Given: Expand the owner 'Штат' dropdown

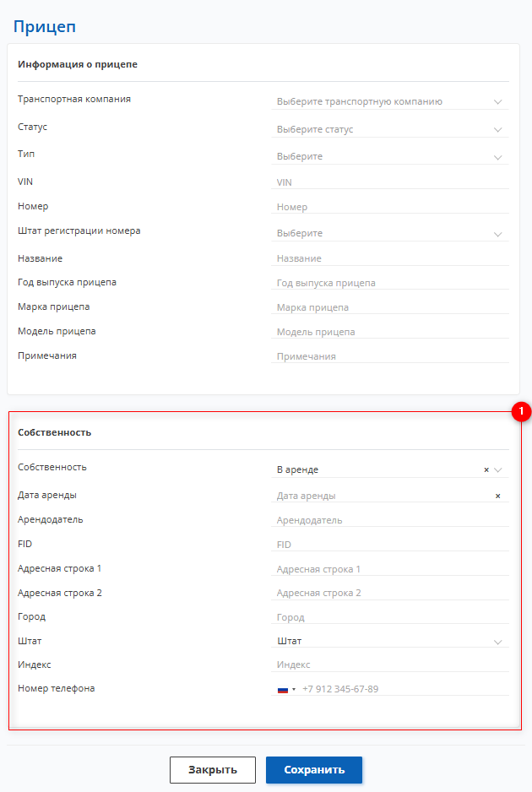Looking at the screenshot, I should 389,642.
